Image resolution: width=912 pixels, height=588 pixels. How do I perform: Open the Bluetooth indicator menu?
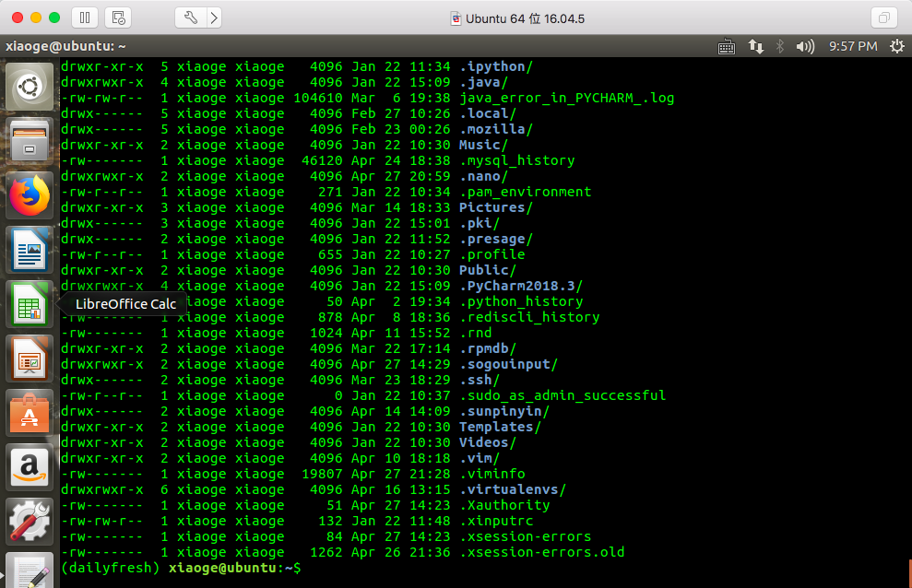[780, 46]
